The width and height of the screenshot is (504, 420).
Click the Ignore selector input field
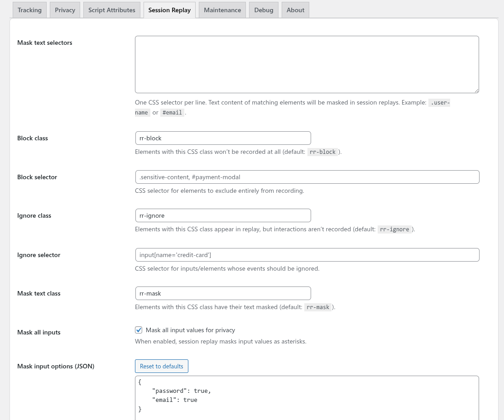pyautogui.click(x=307, y=255)
